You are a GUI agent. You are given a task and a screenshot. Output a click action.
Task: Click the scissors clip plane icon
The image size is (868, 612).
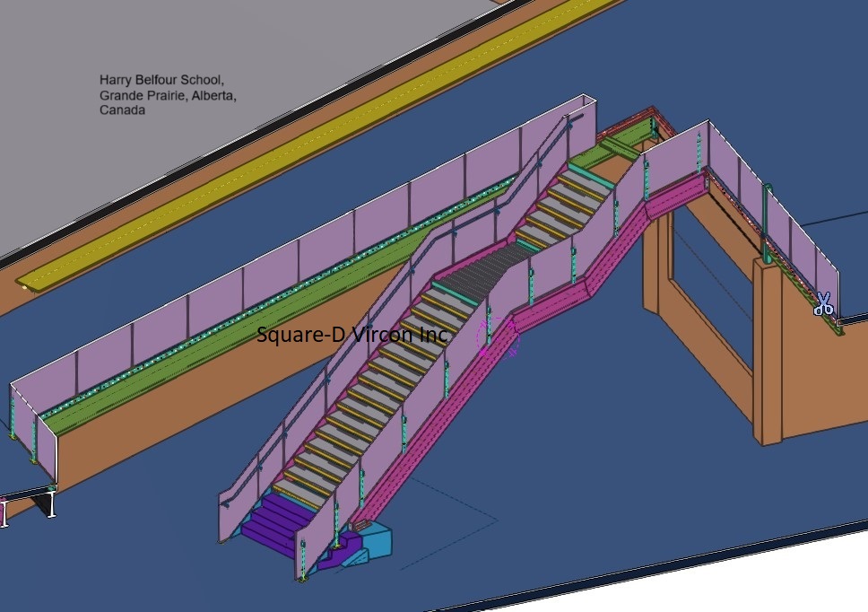tap(823, 304)
